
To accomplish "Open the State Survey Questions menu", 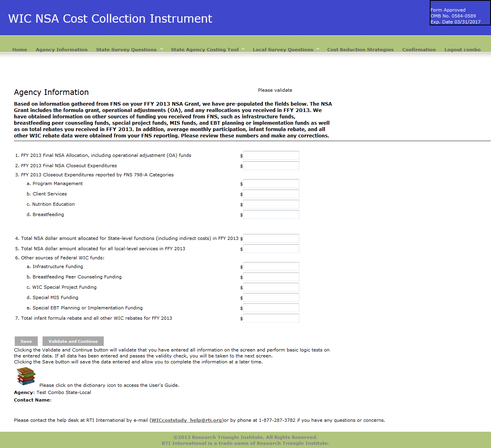I will coord(126,50).
